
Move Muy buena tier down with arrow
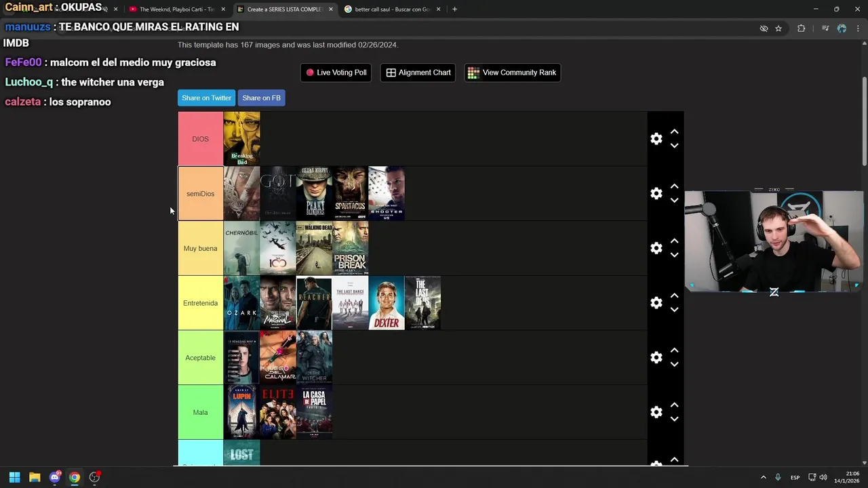point(674,256)
